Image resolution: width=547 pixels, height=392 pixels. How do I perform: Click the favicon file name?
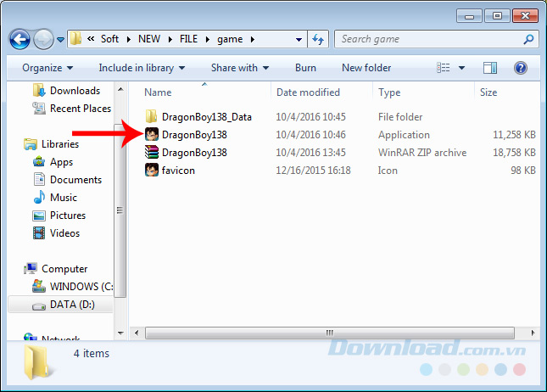pyautogui.click(x=178, y=171)
